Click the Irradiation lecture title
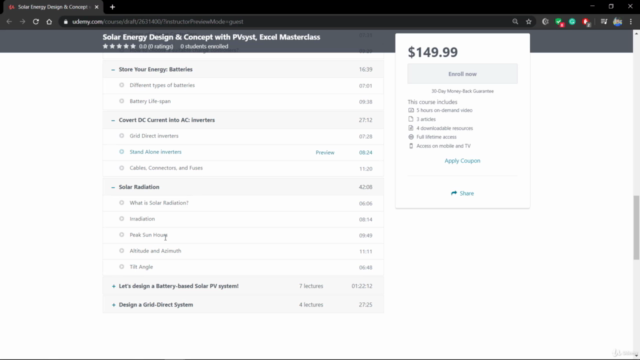 (x=142, y=219)
